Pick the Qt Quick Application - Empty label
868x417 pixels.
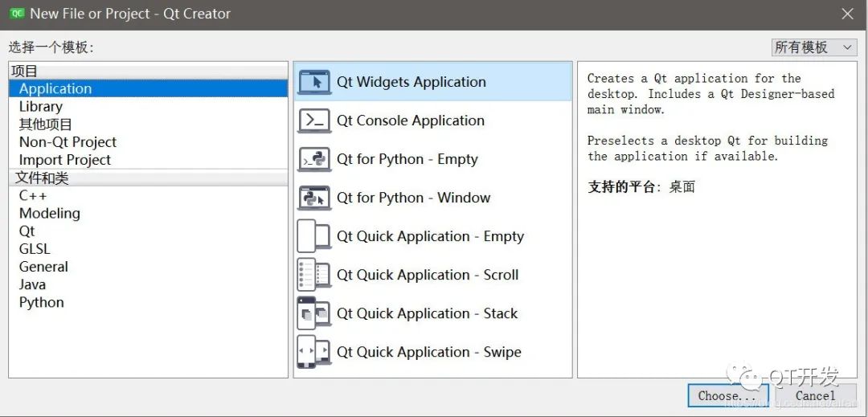(x=430, y=236)
